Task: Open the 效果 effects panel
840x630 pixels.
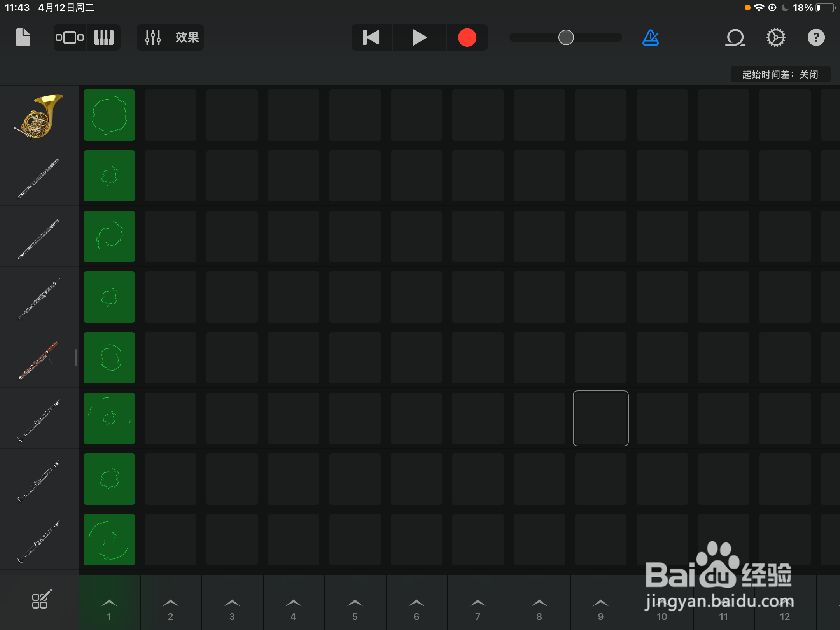Action: coord(187,37)
